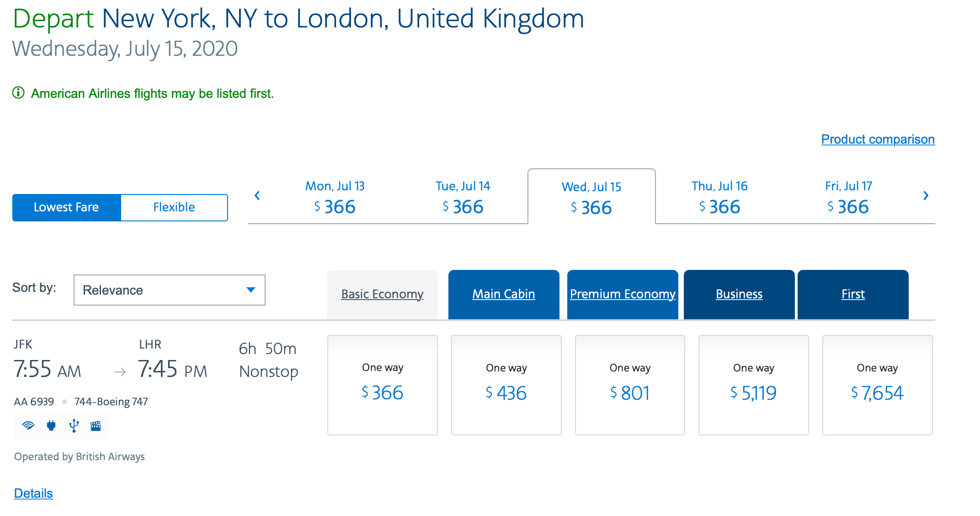The image size is (980, 516).
Task: Select the Thu, Jul 16 date tab
Action: click(x=719, y=198)
